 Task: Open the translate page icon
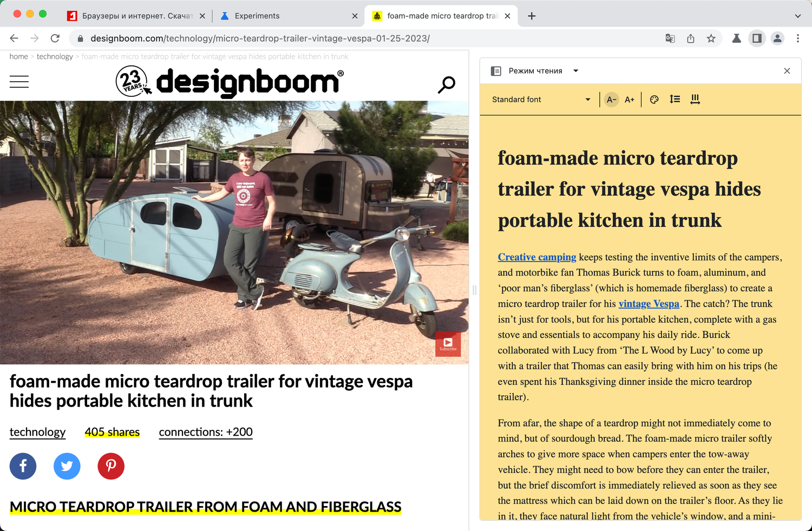click(670, 38)
